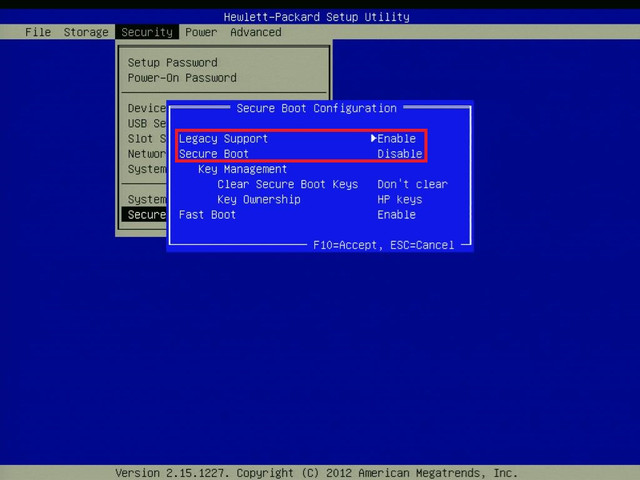
Task: Open the File menu
Action: point(38,32)
